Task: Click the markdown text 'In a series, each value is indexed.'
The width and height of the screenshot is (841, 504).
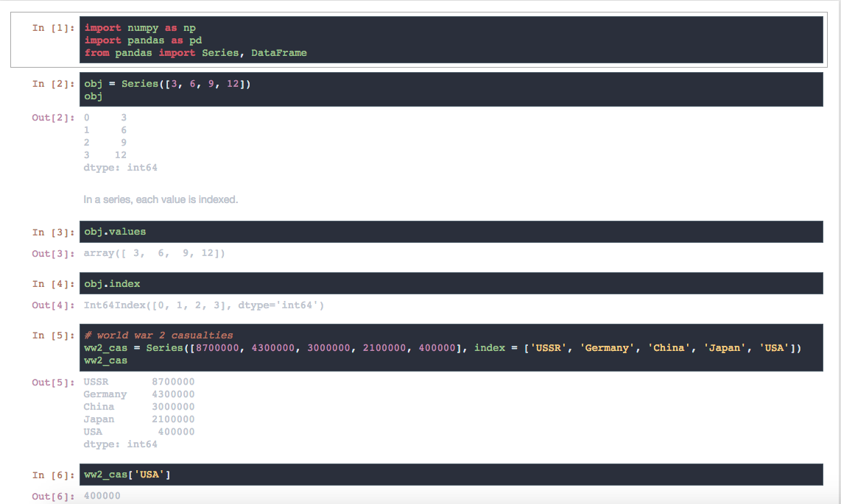Action: [x=161, y=200]
